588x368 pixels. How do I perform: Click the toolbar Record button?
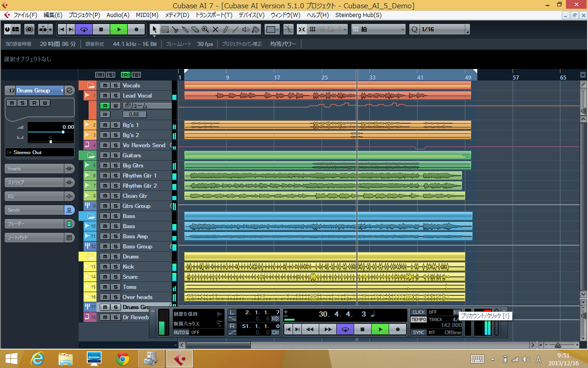pos(136,29)
